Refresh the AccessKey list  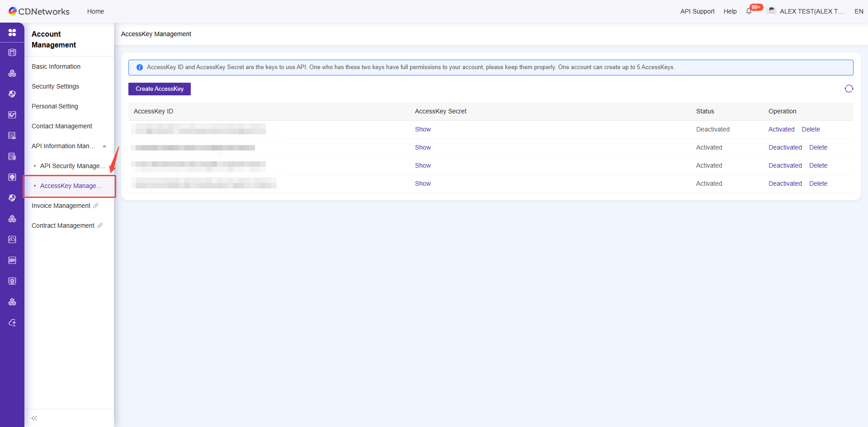pos(849,89)
